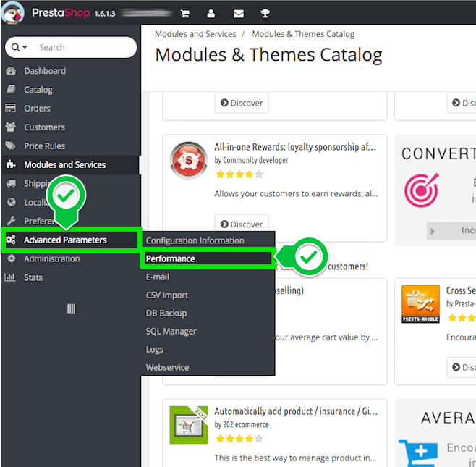Choose E-mail in the submenu
Screen dimensions: 476x467
(158, 277)
